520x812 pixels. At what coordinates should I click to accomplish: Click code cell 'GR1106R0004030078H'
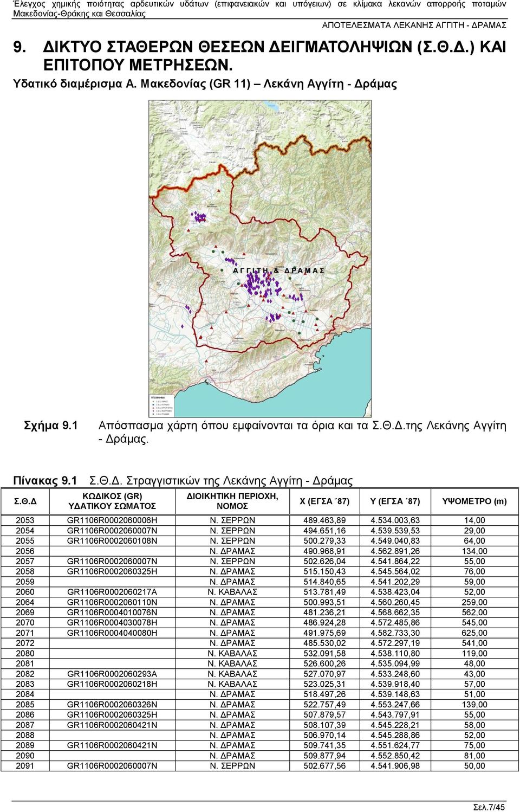(112, 623)
